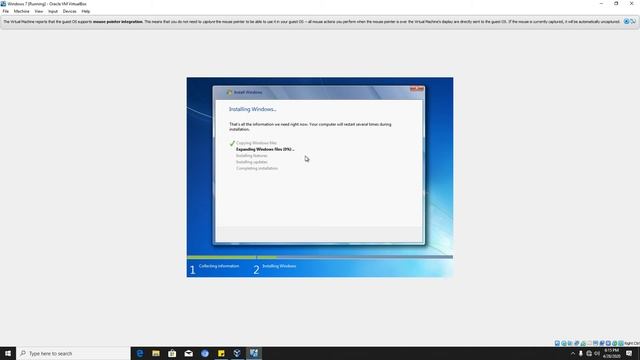
Task: Click the green installation progress bar
Action: click(232, 257)
